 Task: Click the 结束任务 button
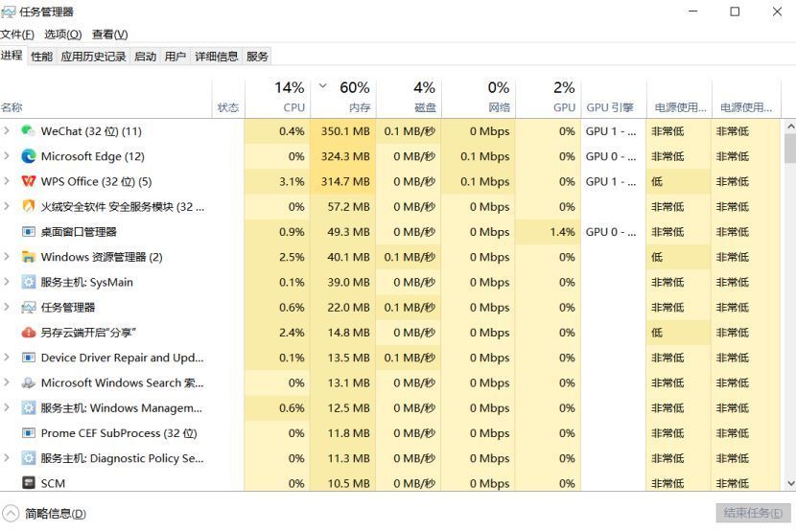pyautogui.click(x=753, y=513)
